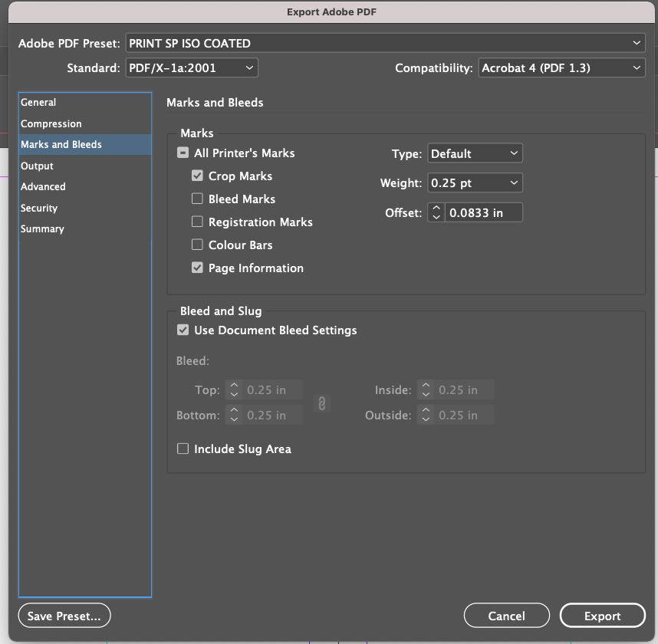
Task: Enable the Colour Bars checkbox
Action: coord(197,245)
